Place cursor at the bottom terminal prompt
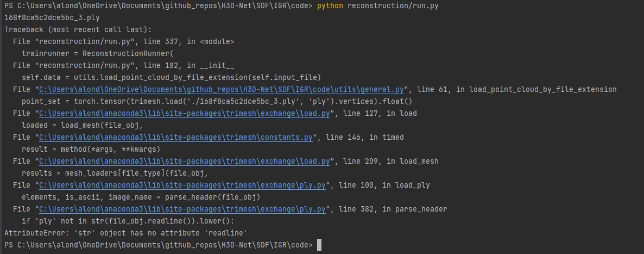This screenshot has height=254, width=644. tap(319, 245)
